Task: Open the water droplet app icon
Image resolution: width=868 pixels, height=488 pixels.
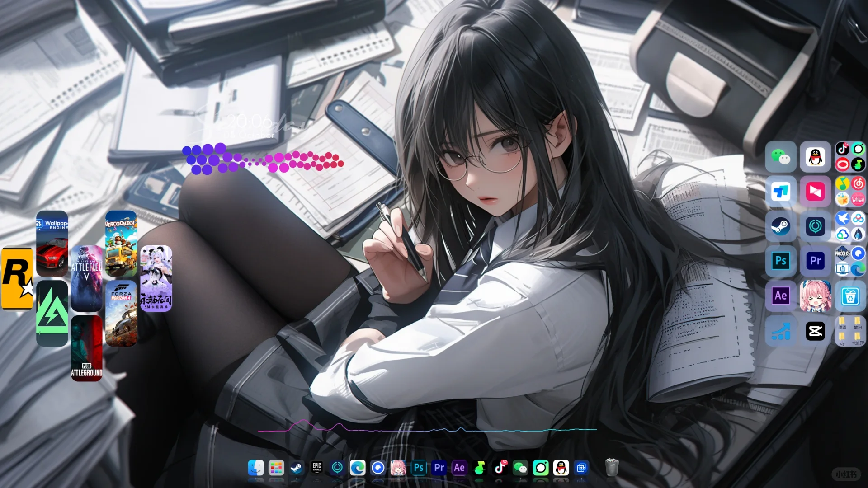Action: point(858,234)
